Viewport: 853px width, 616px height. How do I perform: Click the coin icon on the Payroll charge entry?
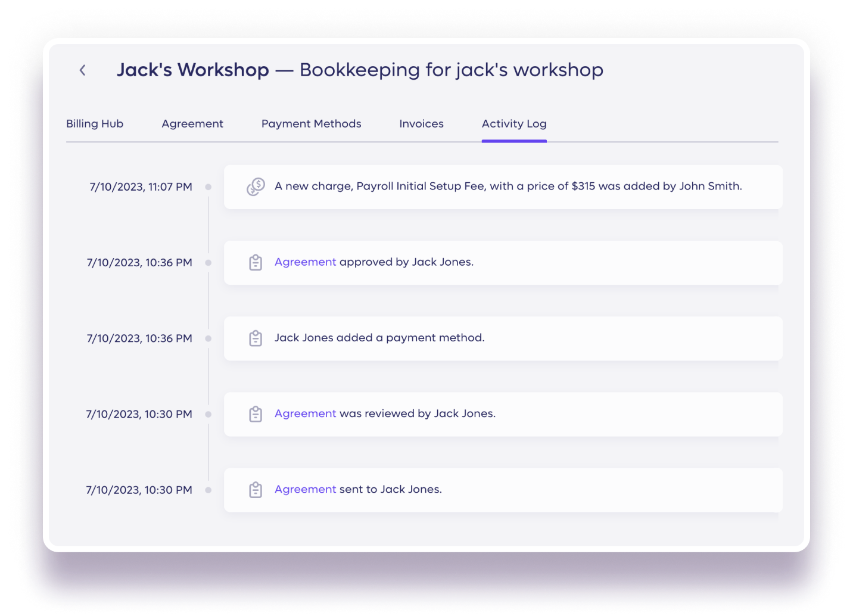click(x=256, y=186)
